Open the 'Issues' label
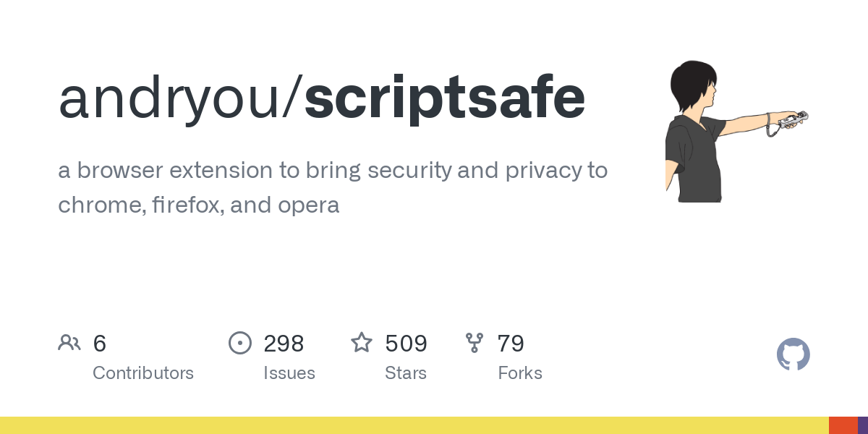This screenshot has width=868, height=434. click(289, 373)
